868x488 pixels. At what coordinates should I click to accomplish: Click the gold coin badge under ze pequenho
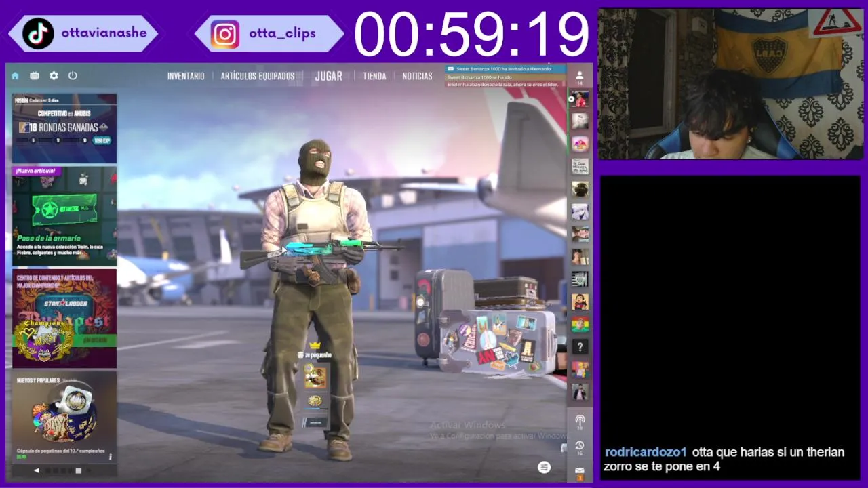tap(315, 401)
